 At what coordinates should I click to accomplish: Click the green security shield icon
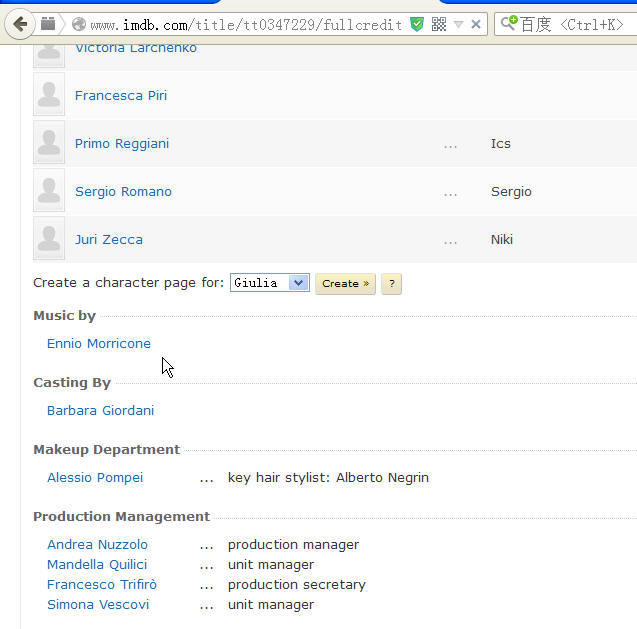click(x=417, y=24)
